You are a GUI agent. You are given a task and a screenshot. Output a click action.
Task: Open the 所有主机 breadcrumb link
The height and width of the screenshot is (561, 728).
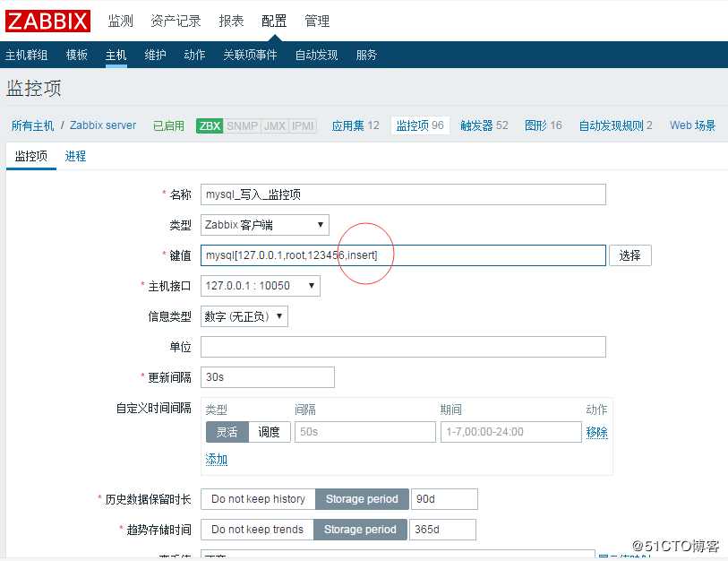[x=32, y=125]
